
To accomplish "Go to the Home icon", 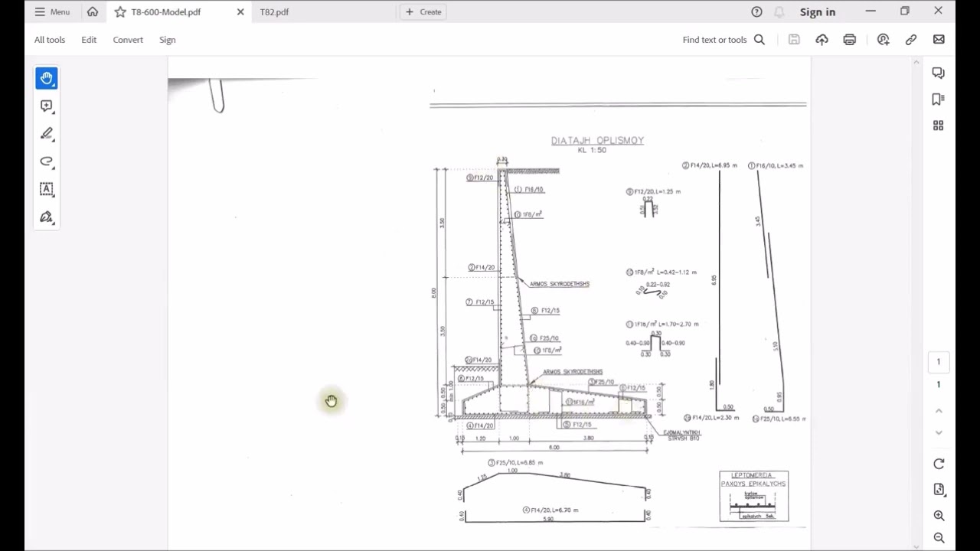I will coord(93,11).
